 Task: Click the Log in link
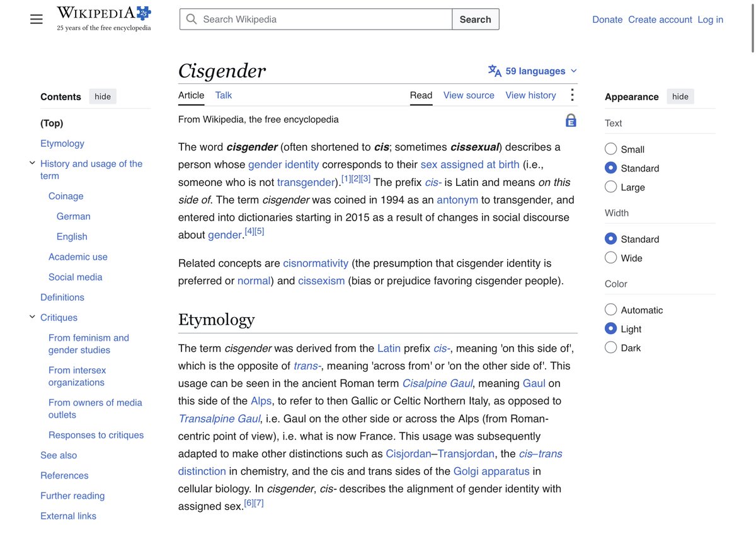click(x=711, y=20)
